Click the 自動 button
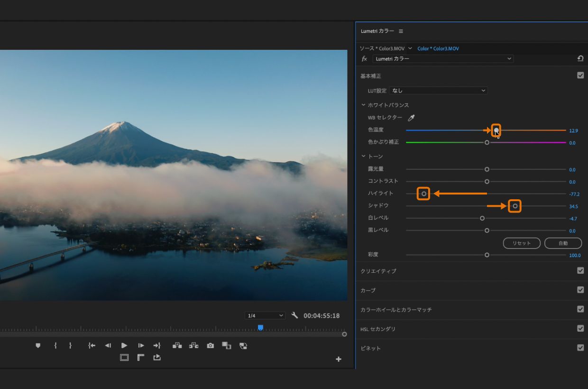 click(563, 243)
